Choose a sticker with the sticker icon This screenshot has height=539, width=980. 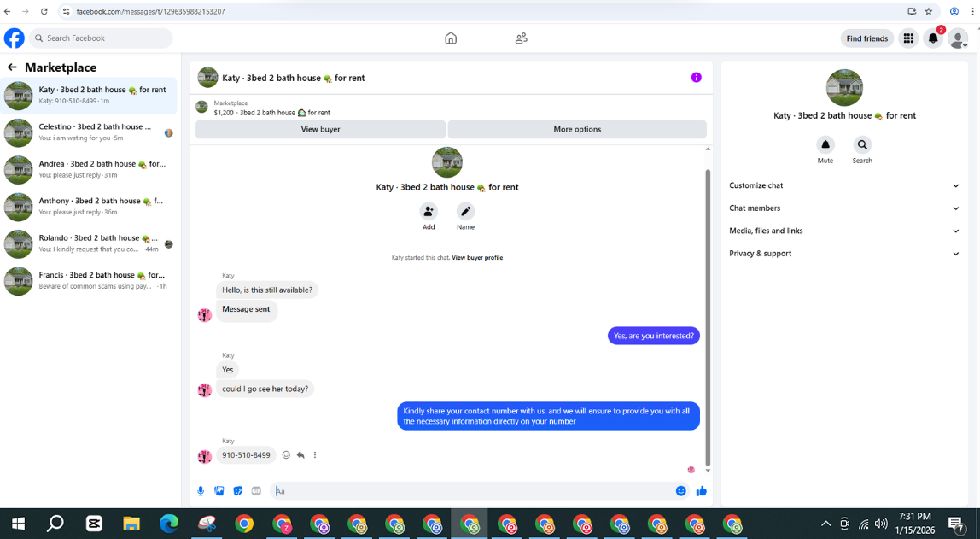click(238, 491)
